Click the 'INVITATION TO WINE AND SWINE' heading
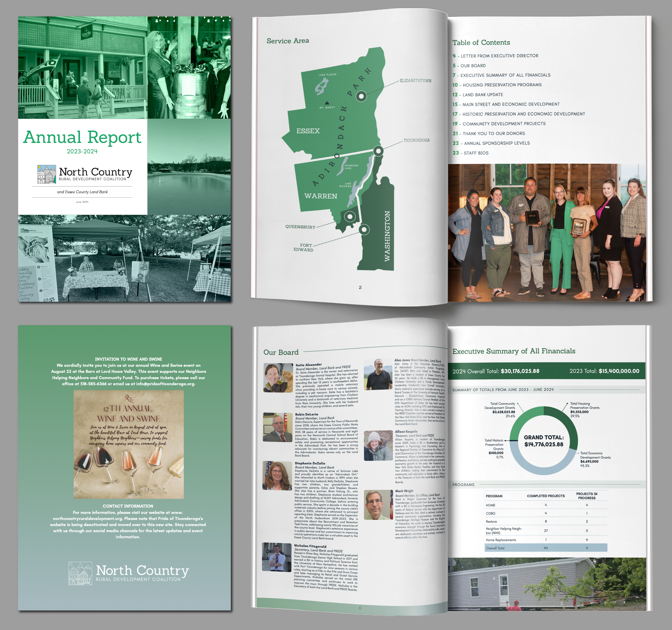Viewport: 672px width, 630px height. pos(129,359)
